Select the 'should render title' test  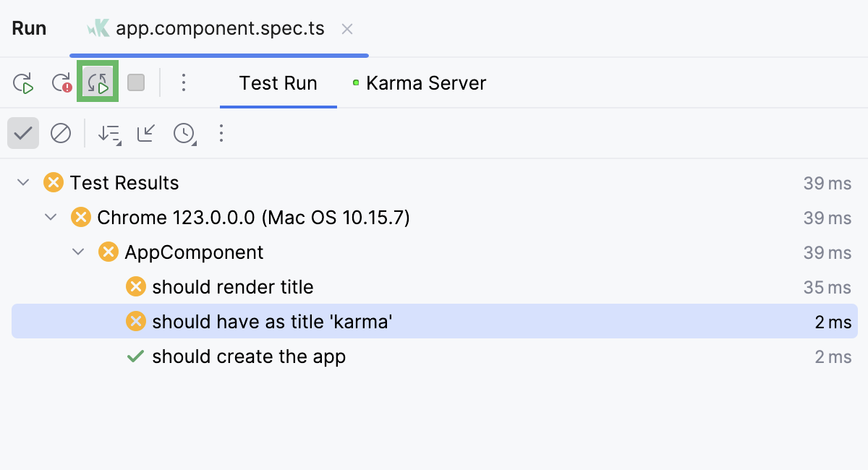[x=233, y=287]
